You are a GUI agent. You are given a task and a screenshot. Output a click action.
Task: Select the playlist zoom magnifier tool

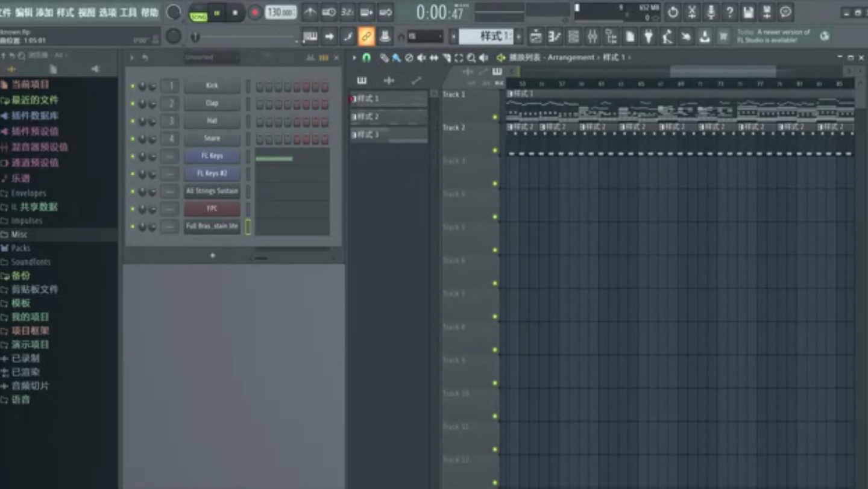pos(471,58)
